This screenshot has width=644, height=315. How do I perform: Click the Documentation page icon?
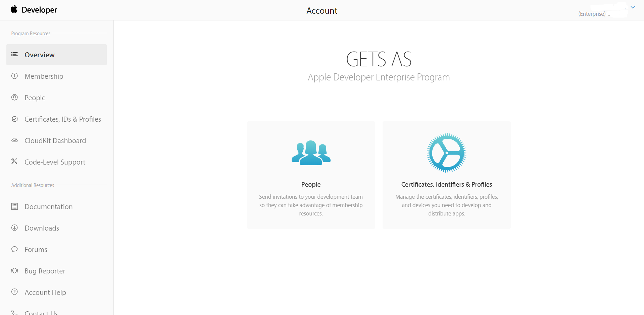point(14,206)
